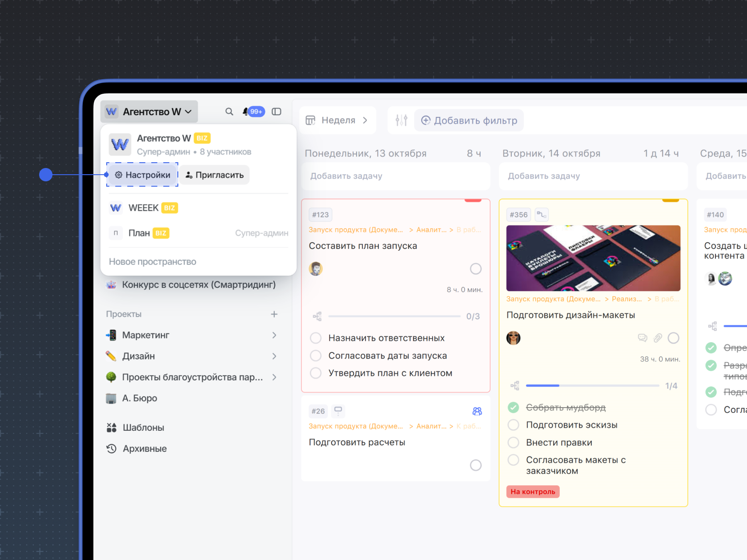
Task: Click attachment paperclip on design mockups task
Action: click(658, 338)
